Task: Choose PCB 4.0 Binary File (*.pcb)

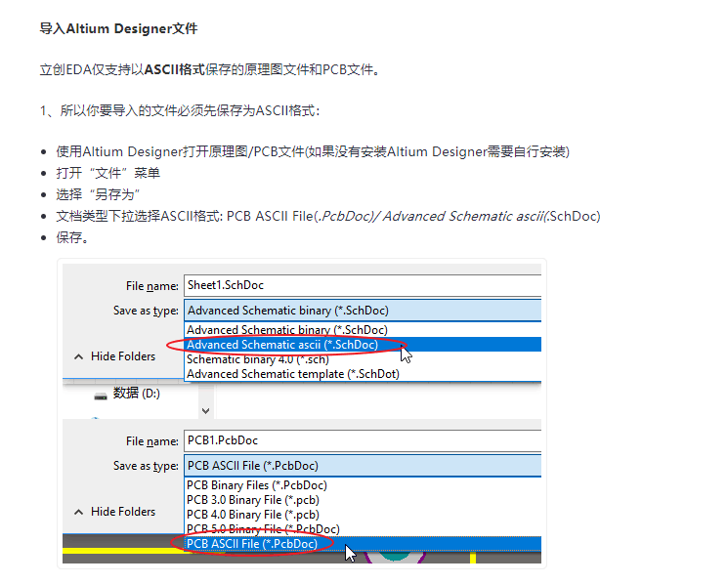Action: click(x=253, y=515)
